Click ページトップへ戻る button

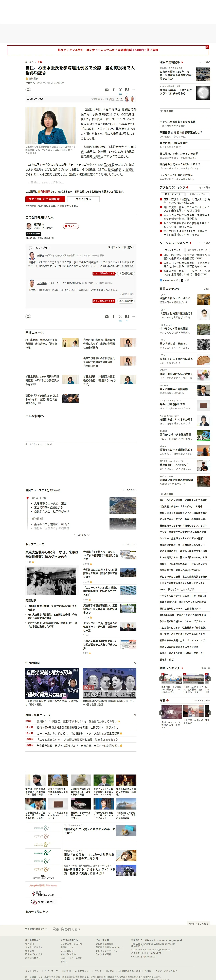pyautogui.click(x=198, y=923)
